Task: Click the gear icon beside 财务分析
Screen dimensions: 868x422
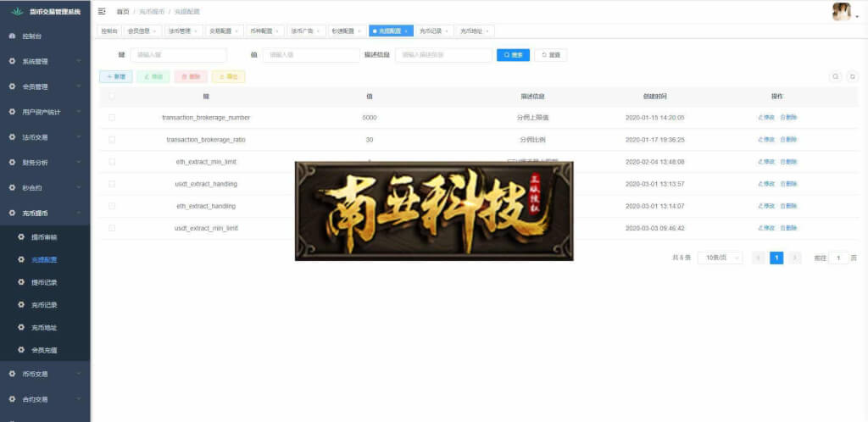Action: click(x=12, y=162)
